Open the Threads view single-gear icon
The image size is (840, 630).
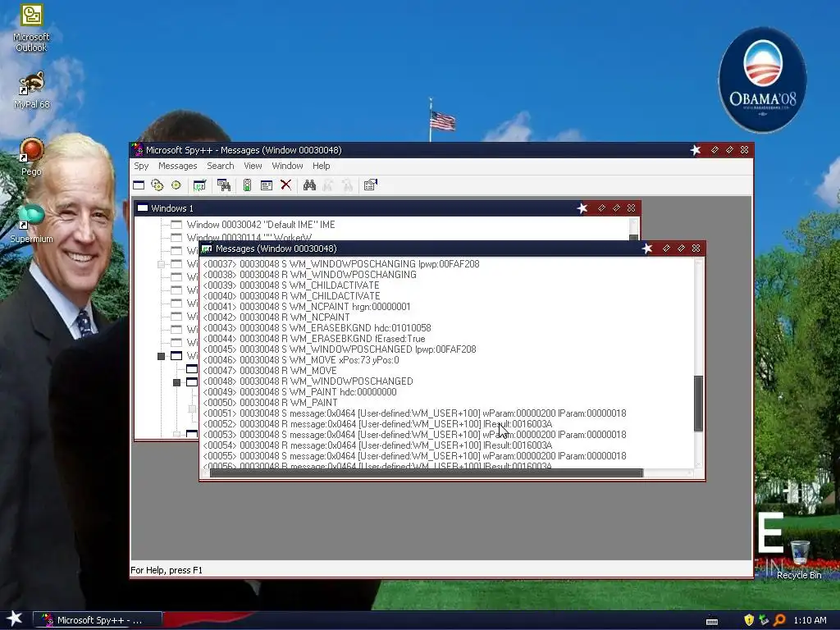176,185
